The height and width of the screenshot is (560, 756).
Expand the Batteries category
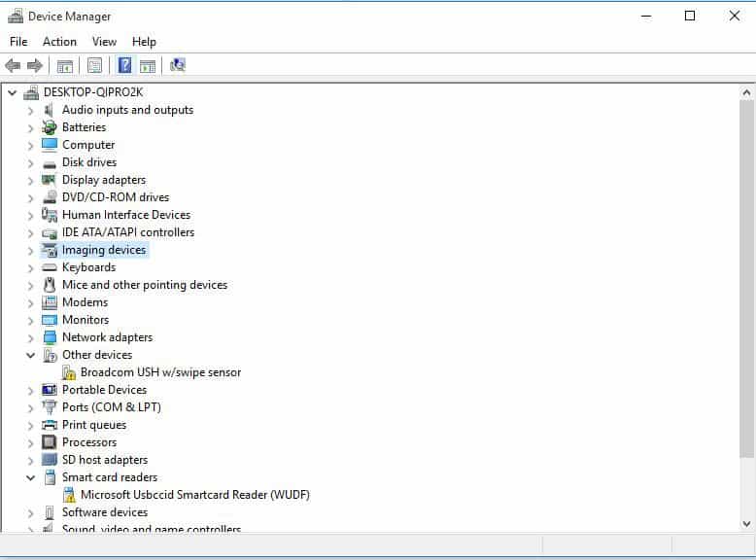[30, 127]
